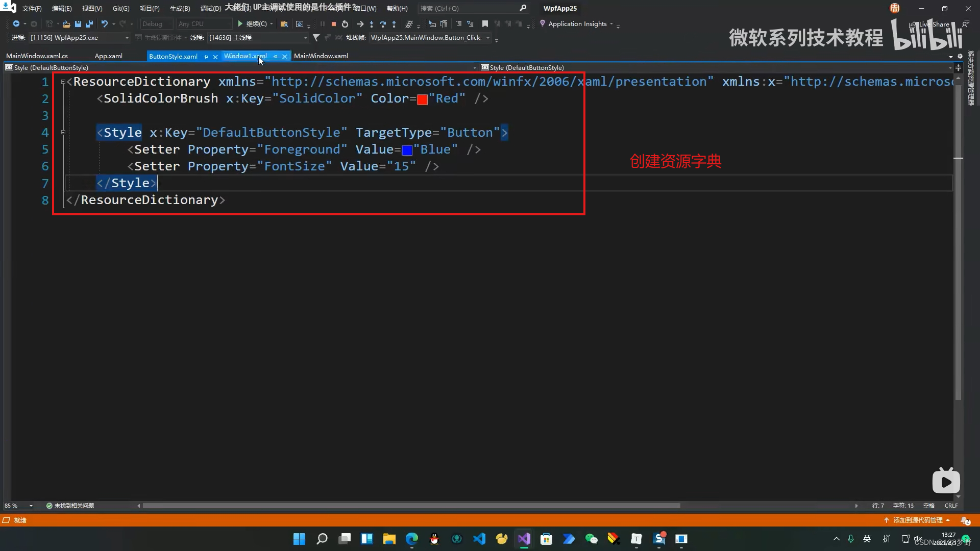Screen dimensions: 980x551
Task: Click the Undo arrow icon
Action: pyautogui.click(x=104, y=24)
